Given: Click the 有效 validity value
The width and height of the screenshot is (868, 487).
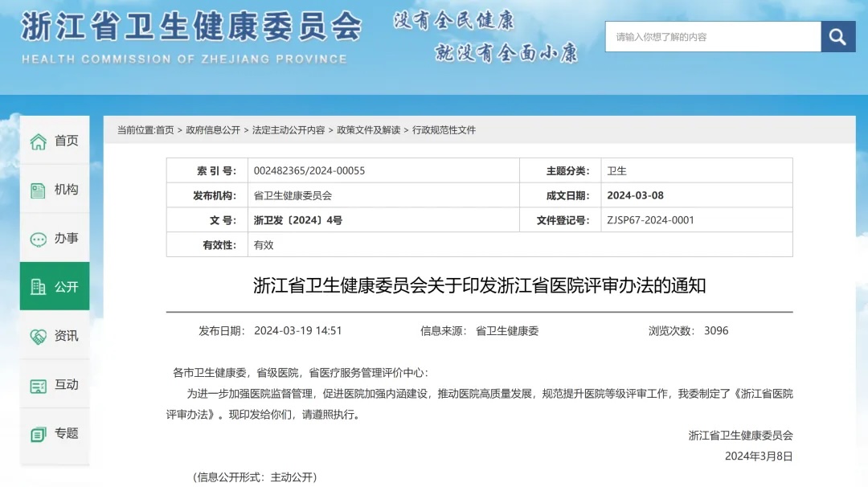Looking at the screenshot, I should (x=264, y=244).
